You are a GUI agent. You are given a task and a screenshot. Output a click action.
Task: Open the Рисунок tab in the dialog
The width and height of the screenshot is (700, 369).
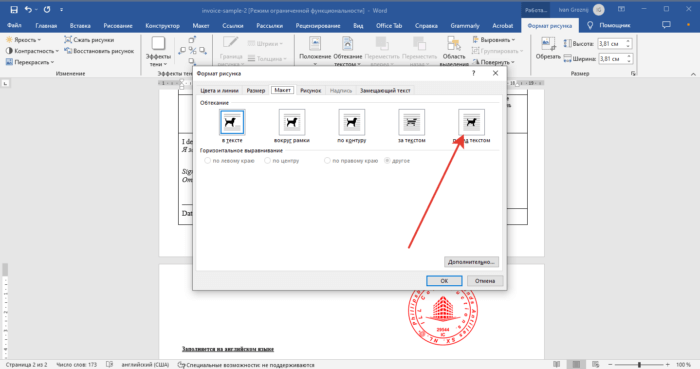pos(311,90)
